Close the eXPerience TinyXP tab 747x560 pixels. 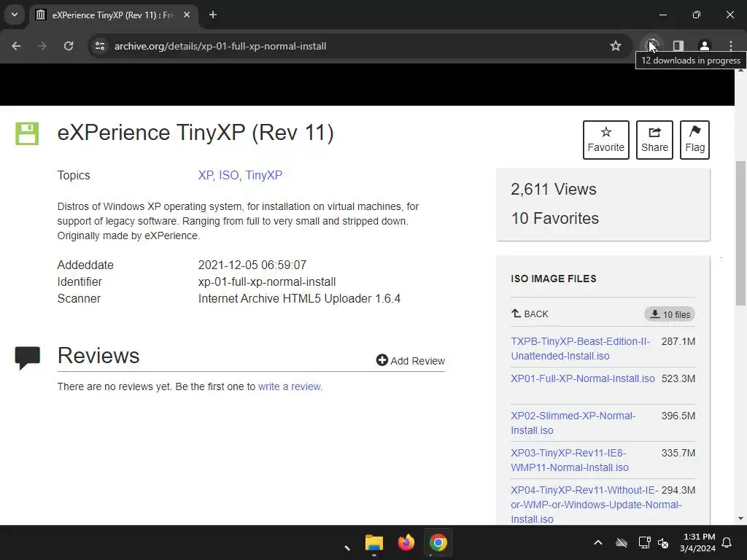(187, 15)
